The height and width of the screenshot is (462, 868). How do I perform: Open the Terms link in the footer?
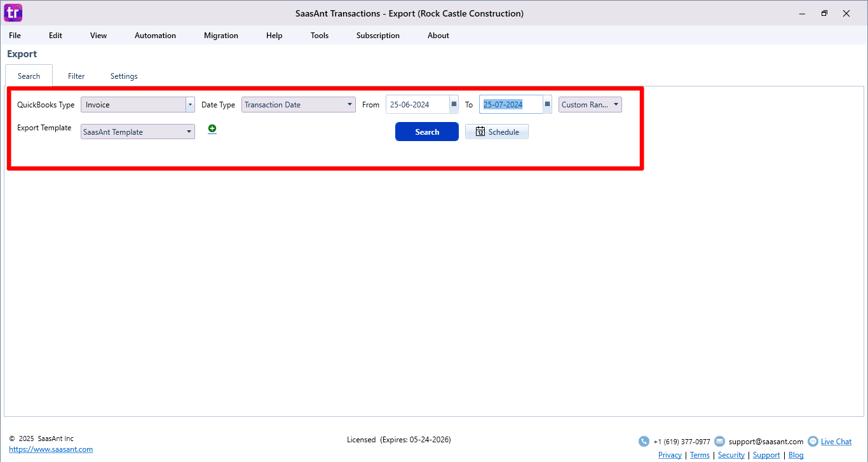[700, 455]
